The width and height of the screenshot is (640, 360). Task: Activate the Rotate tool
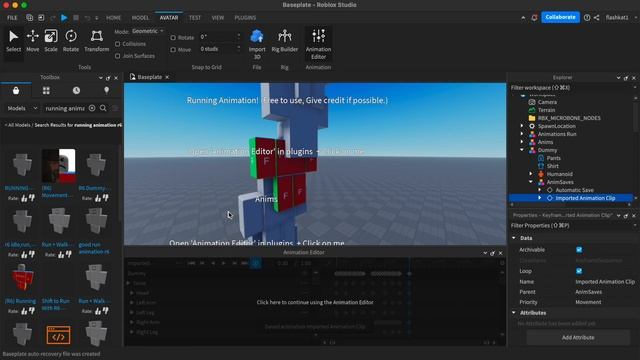(x=71, y=41)
